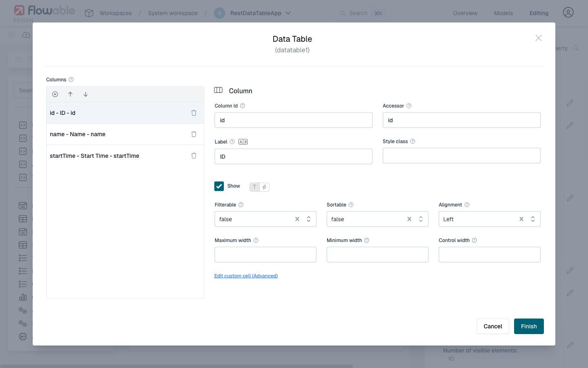Uncheck the Show checkbox
Viewport: 588px width, 368px height.
(219, 186)
